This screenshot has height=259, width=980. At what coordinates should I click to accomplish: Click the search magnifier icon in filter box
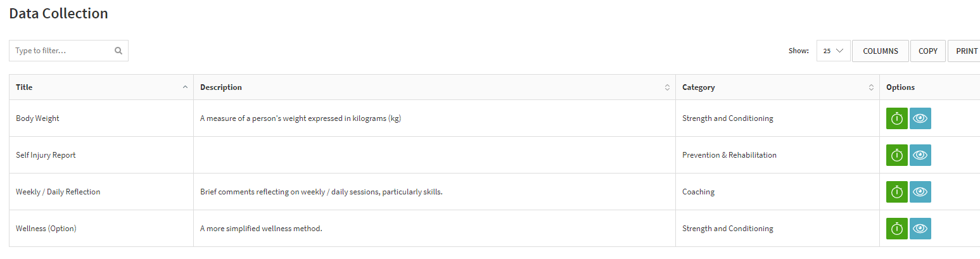118,51
